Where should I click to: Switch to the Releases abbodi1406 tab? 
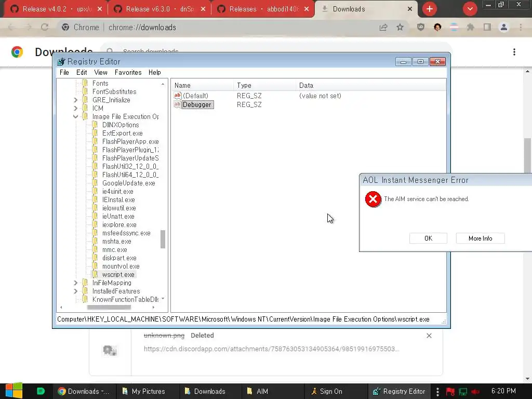pyautogui.click(x=263, y=9)
